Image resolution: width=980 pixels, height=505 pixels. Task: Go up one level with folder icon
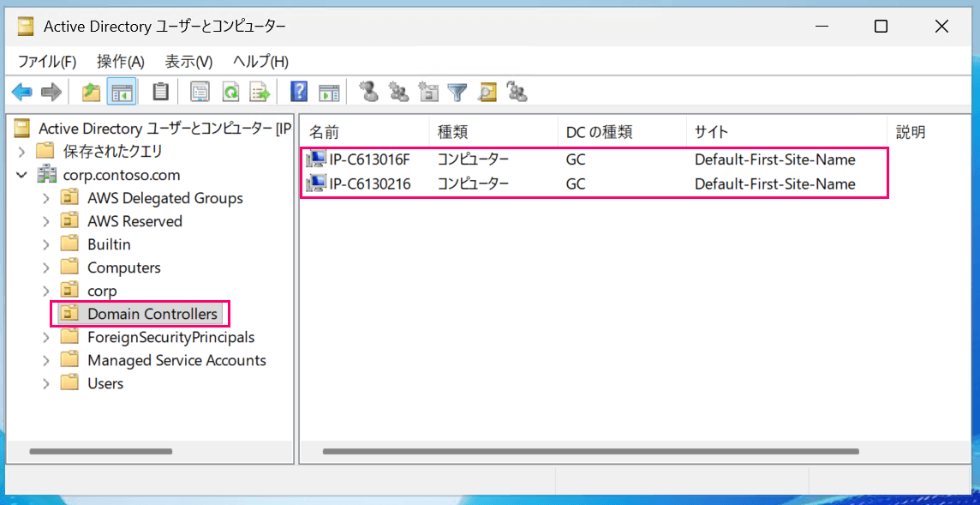pyautogui.click(x=92, y=93)
